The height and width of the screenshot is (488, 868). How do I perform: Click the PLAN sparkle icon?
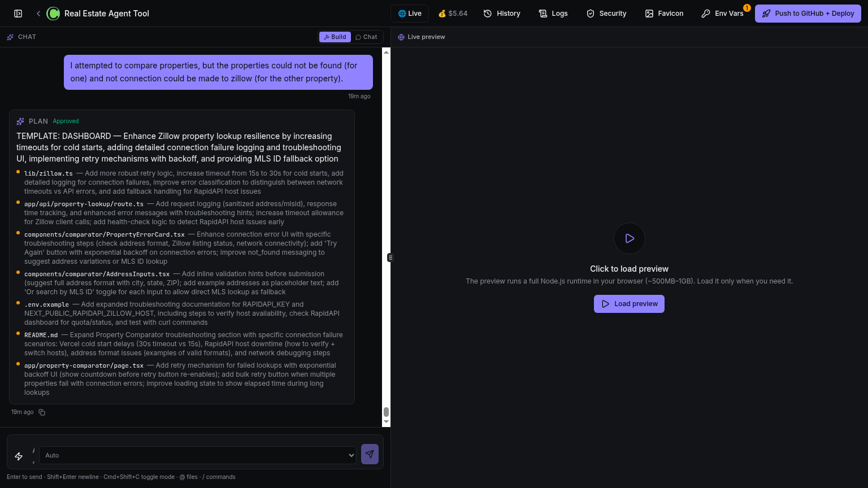pyautogui.click(x=20, y=121)
